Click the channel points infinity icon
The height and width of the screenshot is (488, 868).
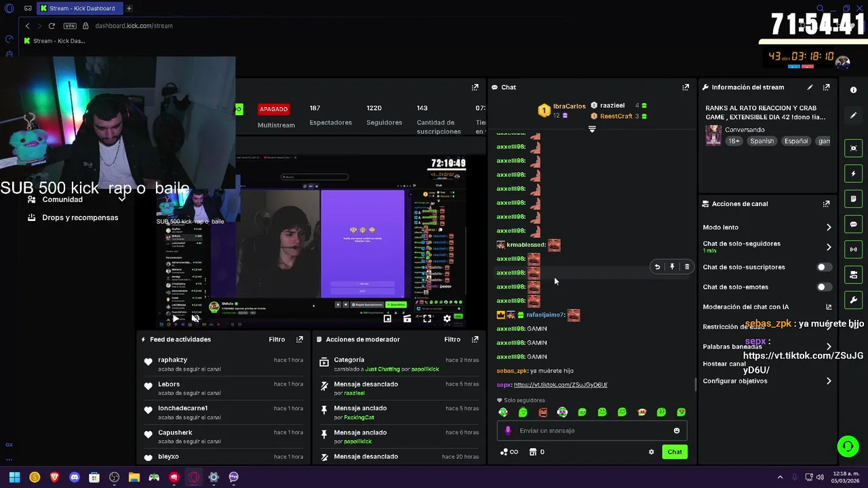509,452
